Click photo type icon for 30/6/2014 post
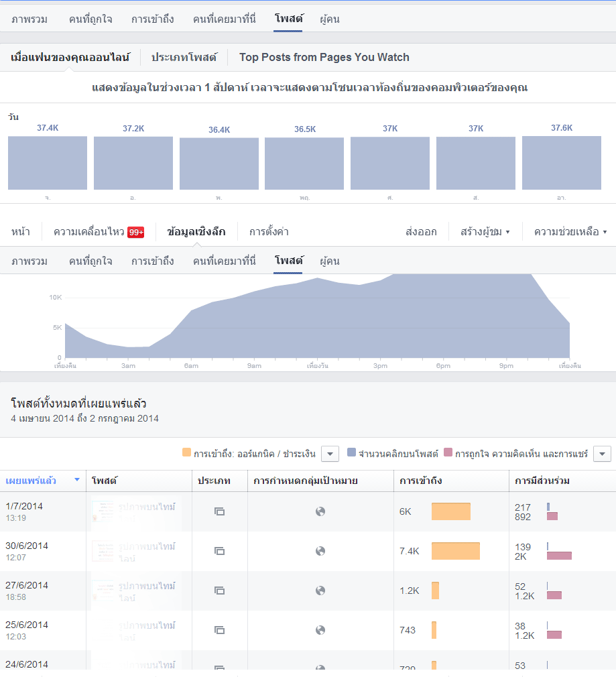616x677 pixels. pyautogui.click(x=219, y=551)
